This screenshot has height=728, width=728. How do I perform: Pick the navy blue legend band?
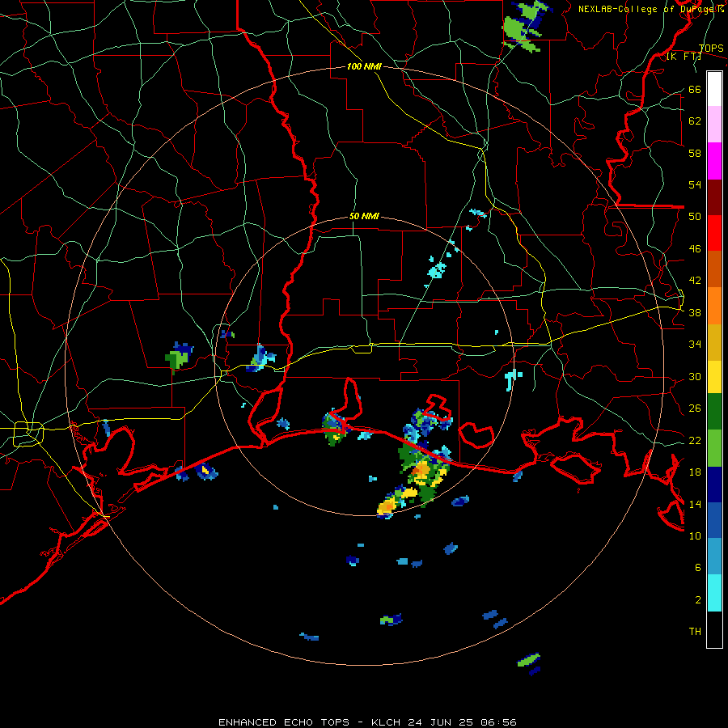pos(714,485)
